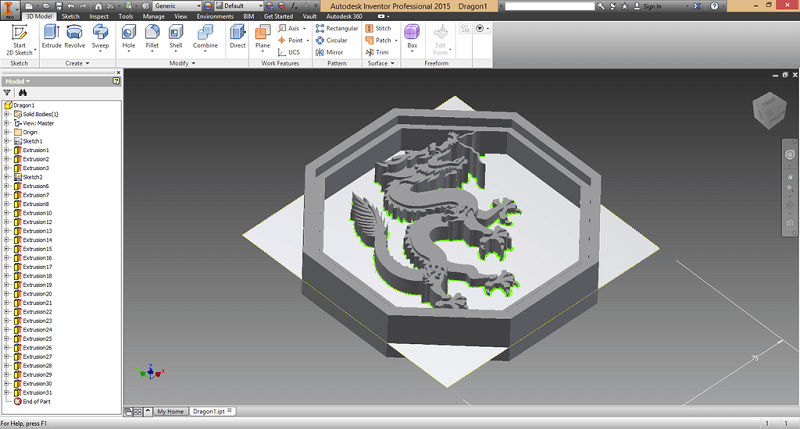Select the Rectangular pattern tool
The image size is (800, 429).
(x=337, y=28)
